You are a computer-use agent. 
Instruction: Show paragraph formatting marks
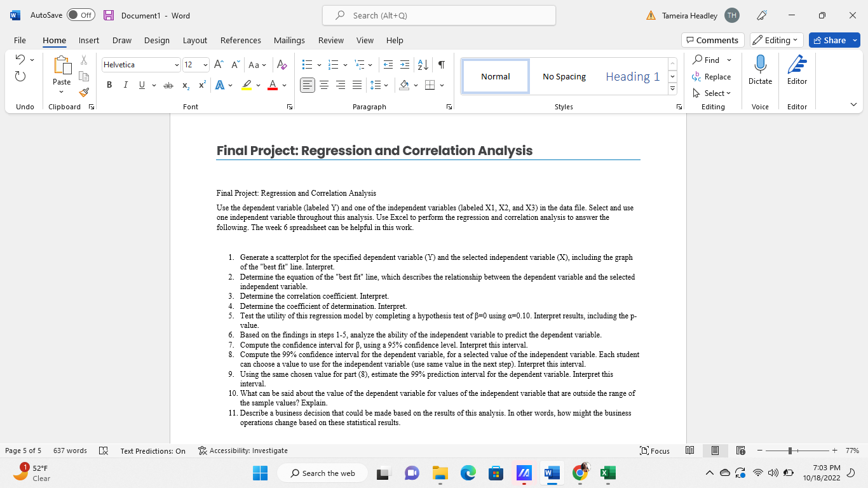(442, 64)
